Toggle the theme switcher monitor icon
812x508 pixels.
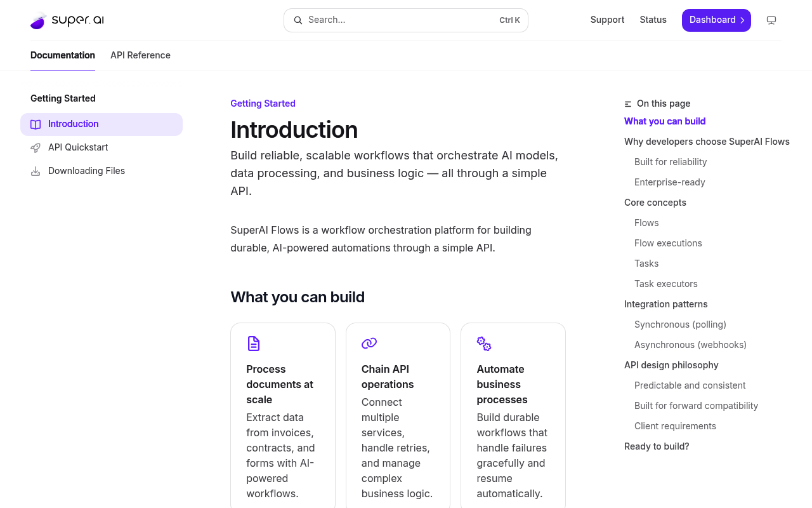tap(771, 20)
